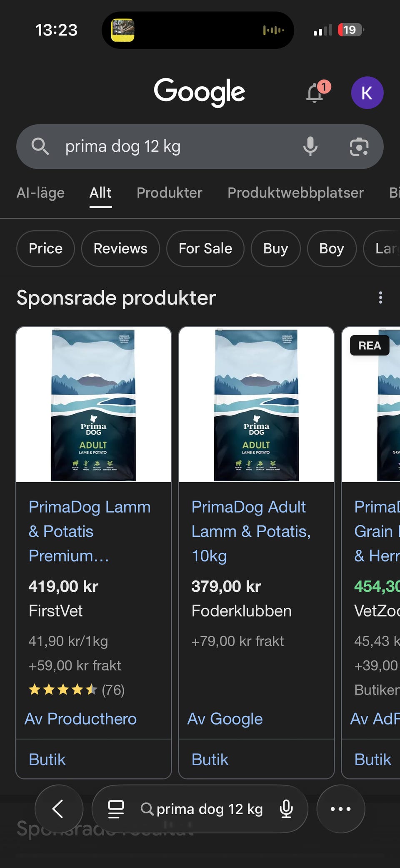This screenshot has height=868, width=400.
Task: Tap the bottom bar microphone icon
Action: [x=286, y=809]
